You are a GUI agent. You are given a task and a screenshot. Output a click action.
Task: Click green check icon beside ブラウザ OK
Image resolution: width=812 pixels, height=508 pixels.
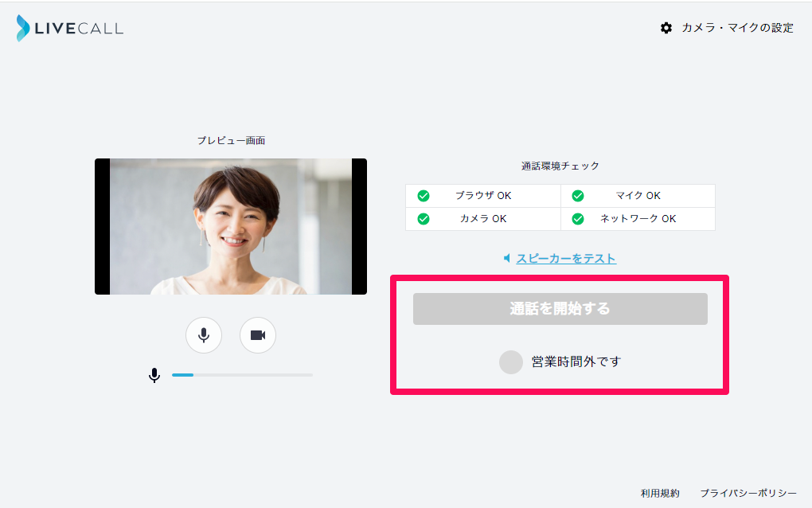pos(424,196)
